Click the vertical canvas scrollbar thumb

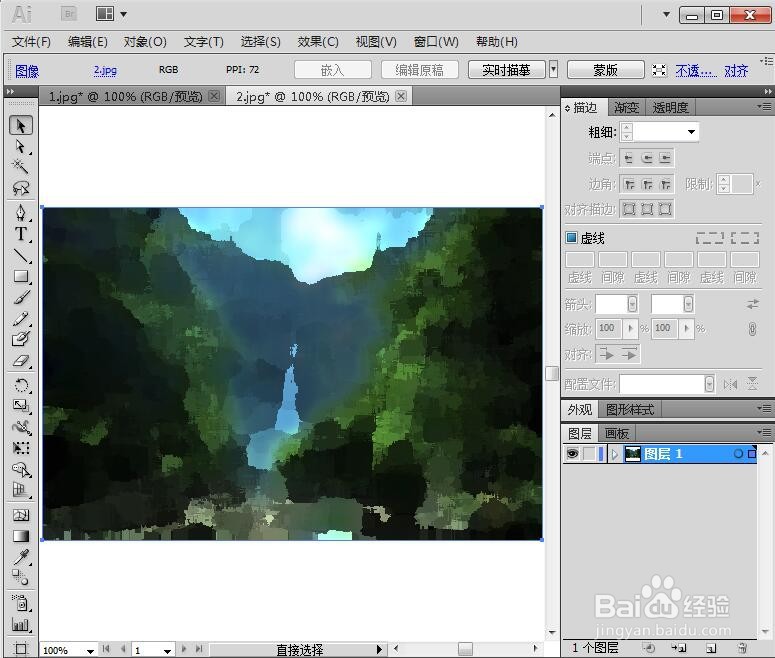coord(552,373)
